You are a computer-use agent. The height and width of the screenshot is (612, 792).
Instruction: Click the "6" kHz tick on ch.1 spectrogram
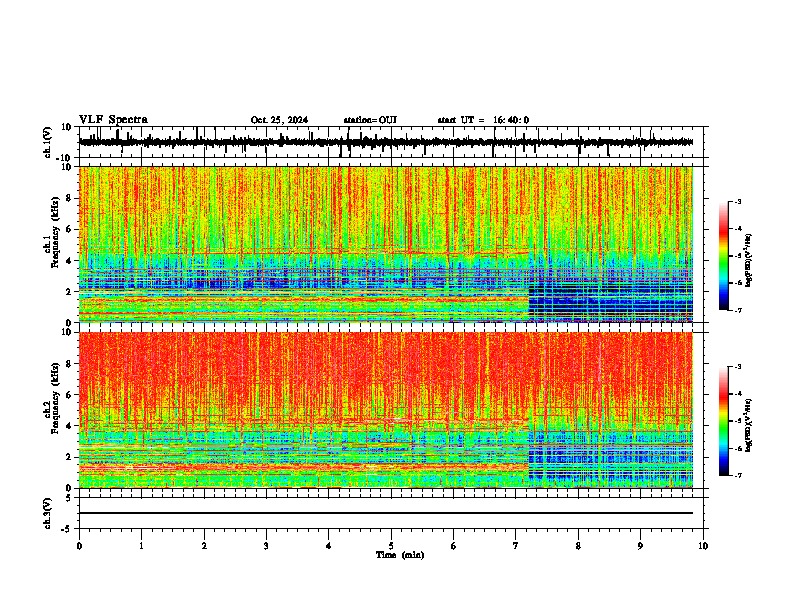[x=70, y=230]
